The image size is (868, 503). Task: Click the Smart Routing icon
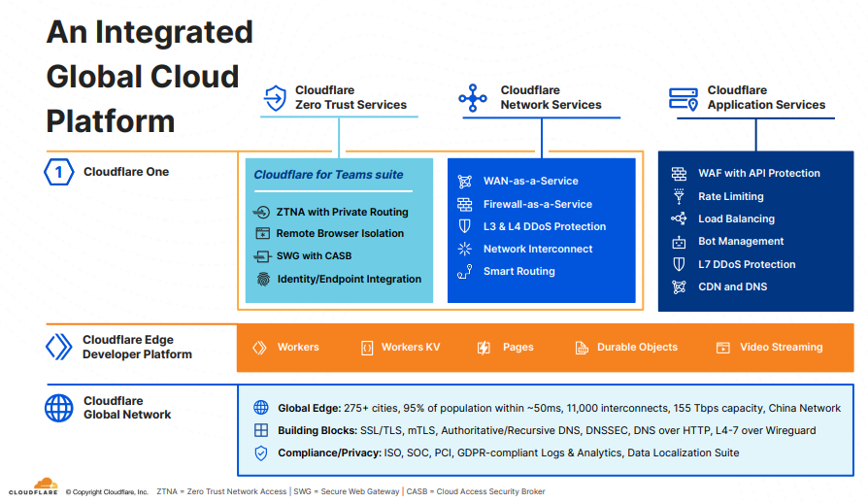click(x=464, y=271)
